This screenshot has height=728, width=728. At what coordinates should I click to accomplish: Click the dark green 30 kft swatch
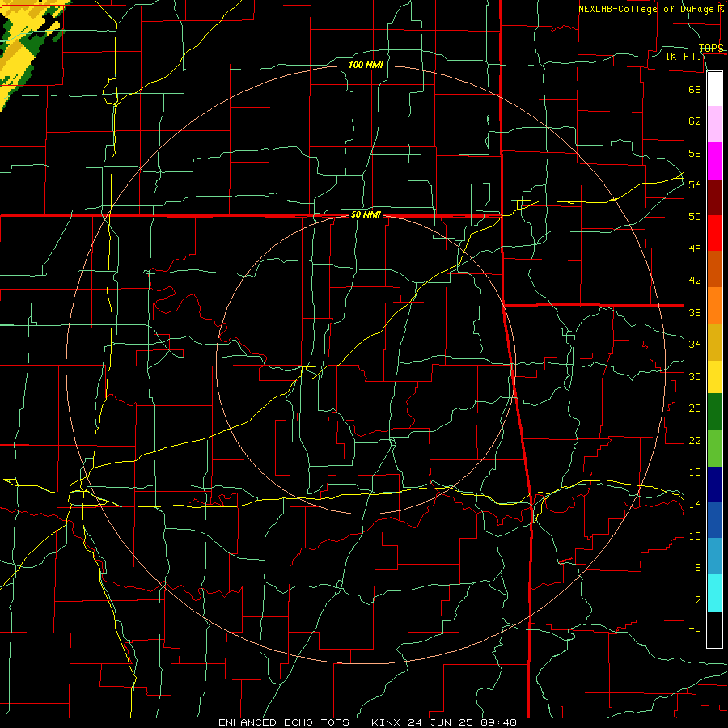click(714, 412)
